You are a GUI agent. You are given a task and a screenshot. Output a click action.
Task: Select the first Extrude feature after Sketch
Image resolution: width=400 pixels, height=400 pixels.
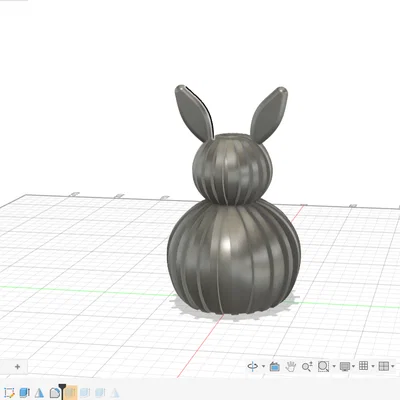pos(24,393)
